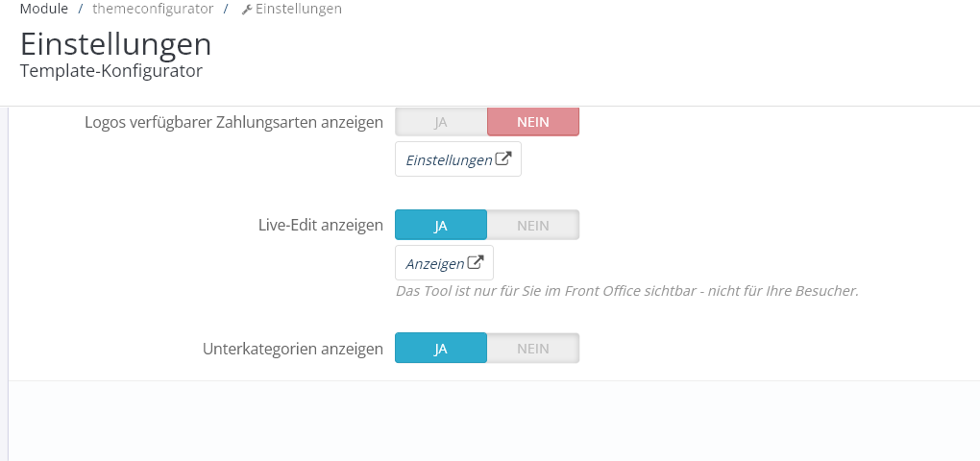980x461 pixels.
Task: Click external-link icon on the Einstellungen button
Action: click(503, 159)
